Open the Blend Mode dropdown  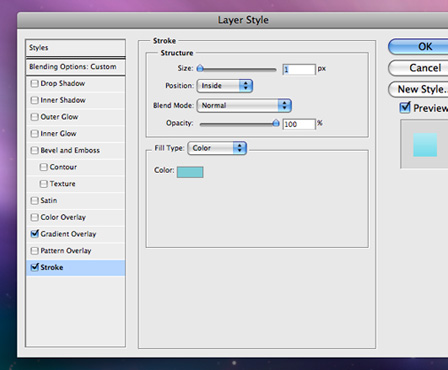pyautogui.click(x=244, y=106)
